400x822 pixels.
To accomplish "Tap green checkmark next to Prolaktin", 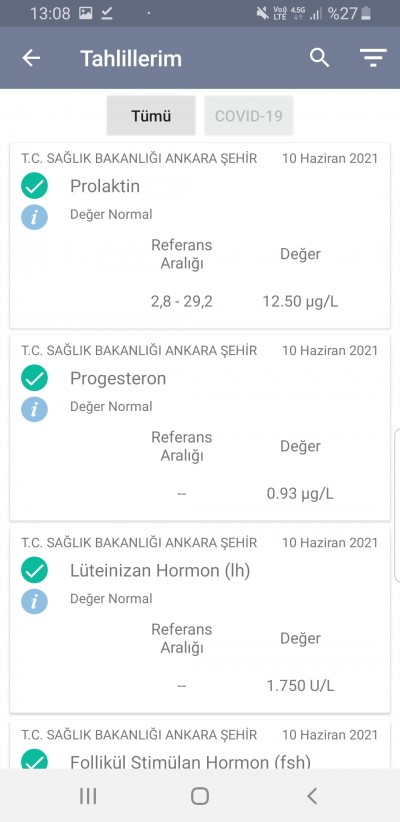I will (x=35, y=186).
